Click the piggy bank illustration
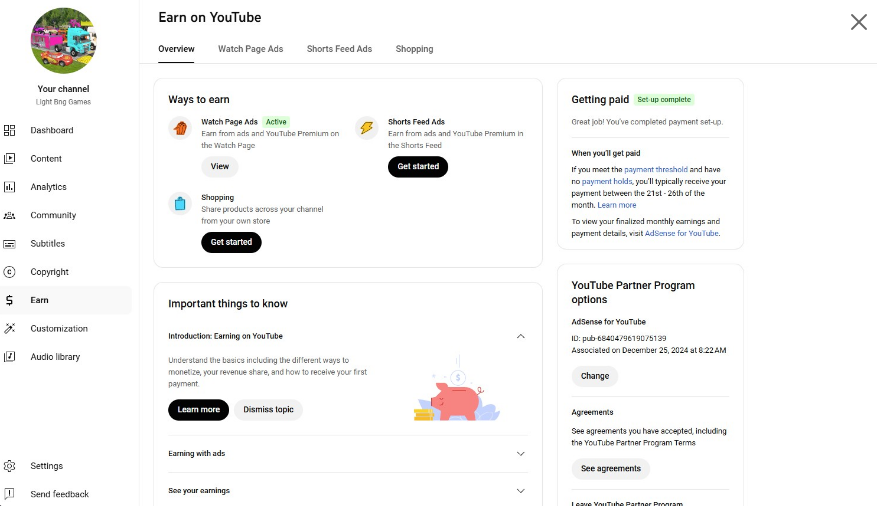877x506 pixels. point(458,389)
